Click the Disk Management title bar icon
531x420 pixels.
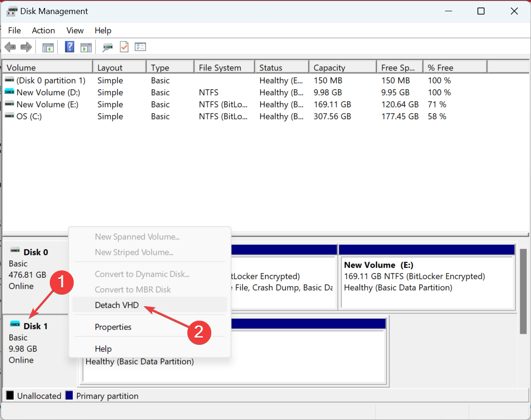[12, 12]
